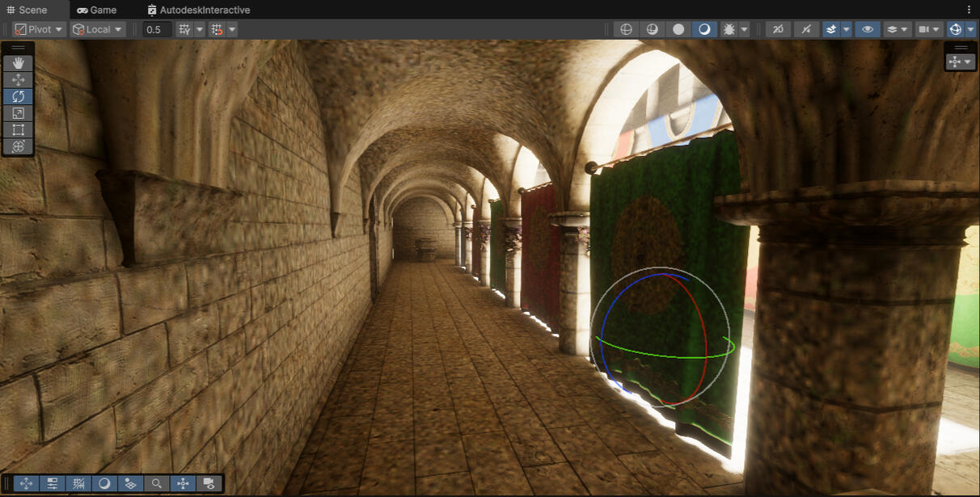Toggle scene visibility eye button
The image size is (980, 497).
[x=868, y=29]
